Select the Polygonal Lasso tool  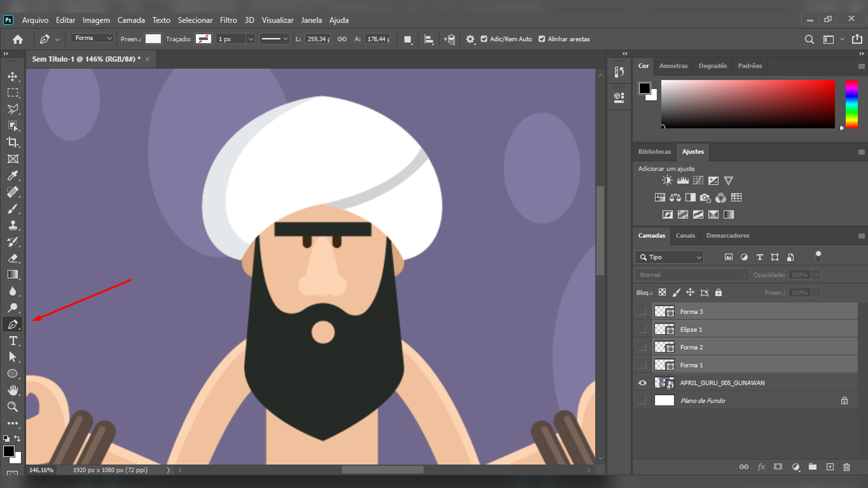[13, 109]
